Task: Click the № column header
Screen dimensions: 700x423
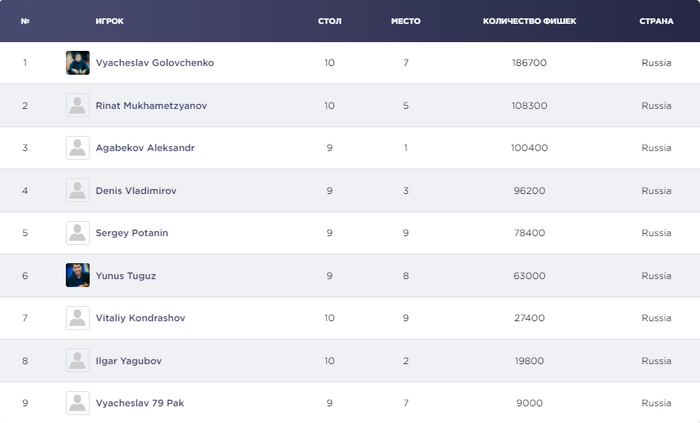Action: (x=25, y=21)
